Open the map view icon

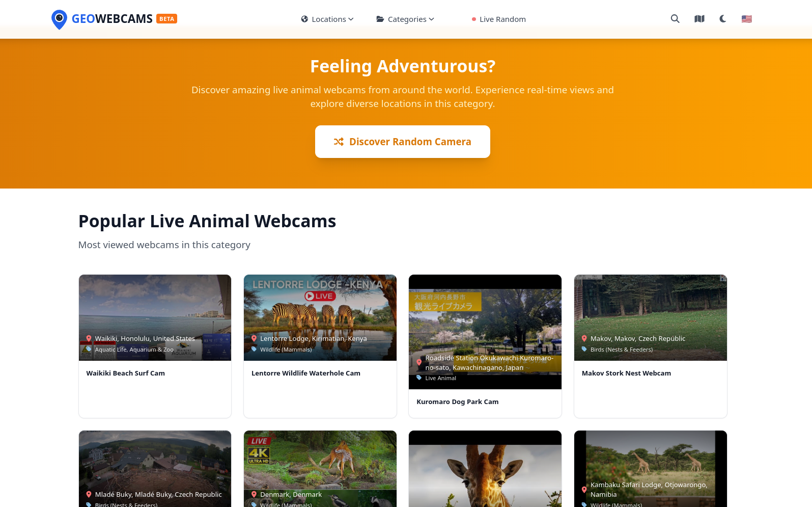click(699, 19)
